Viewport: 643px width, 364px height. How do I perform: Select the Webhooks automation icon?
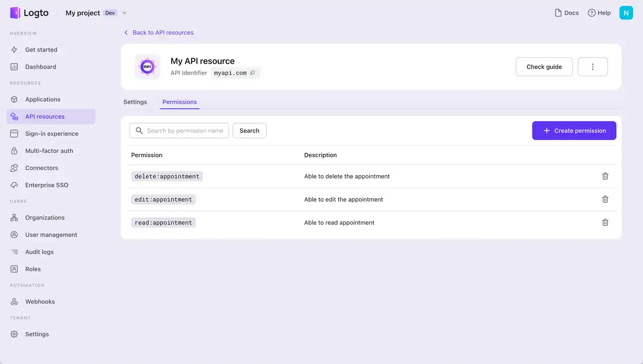(15, 301)
